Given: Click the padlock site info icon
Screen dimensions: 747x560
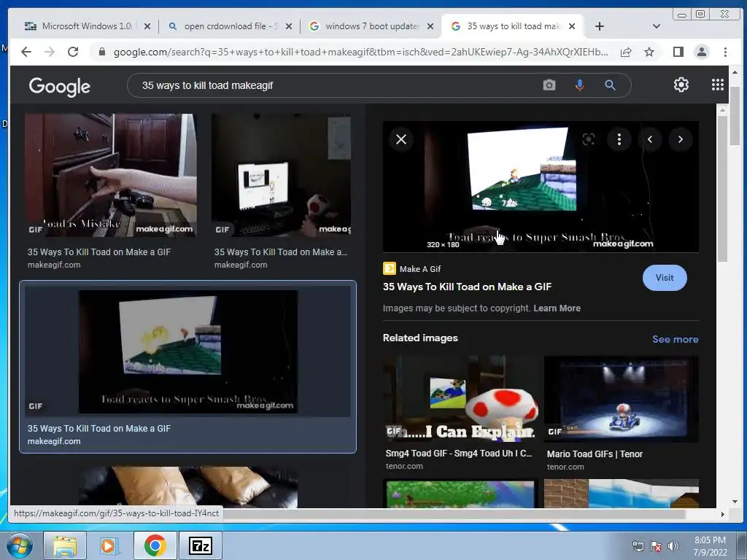Looking at the screenshot, I should pos(101,52).
